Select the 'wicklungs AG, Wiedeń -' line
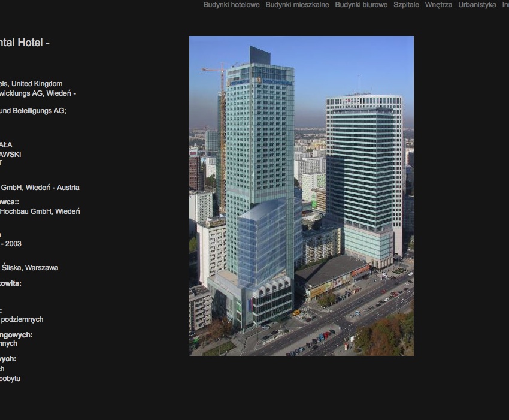 (x=38, y=93)
